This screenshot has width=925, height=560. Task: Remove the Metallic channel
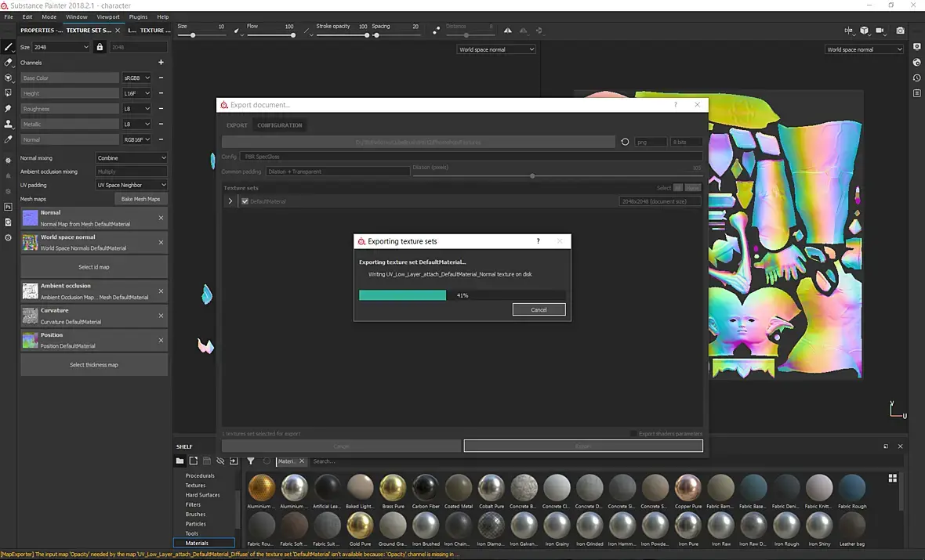pos(161,124)
